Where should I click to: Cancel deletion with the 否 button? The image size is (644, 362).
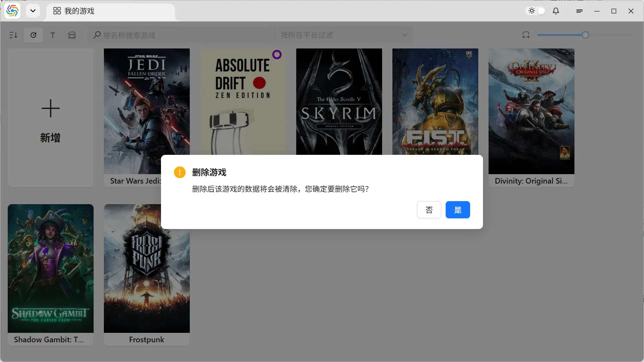[429, 210]
